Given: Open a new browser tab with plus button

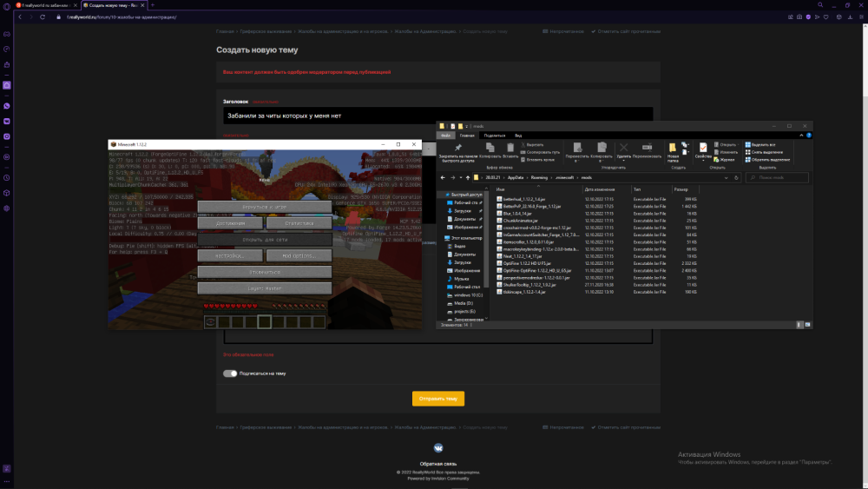Looking at the screenshot, I should pos(152,5).
